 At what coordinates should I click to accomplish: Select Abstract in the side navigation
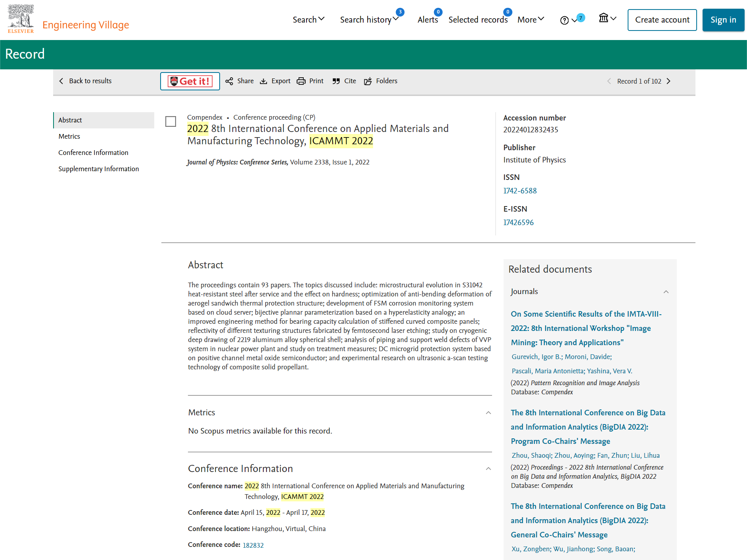coord(104,120)
